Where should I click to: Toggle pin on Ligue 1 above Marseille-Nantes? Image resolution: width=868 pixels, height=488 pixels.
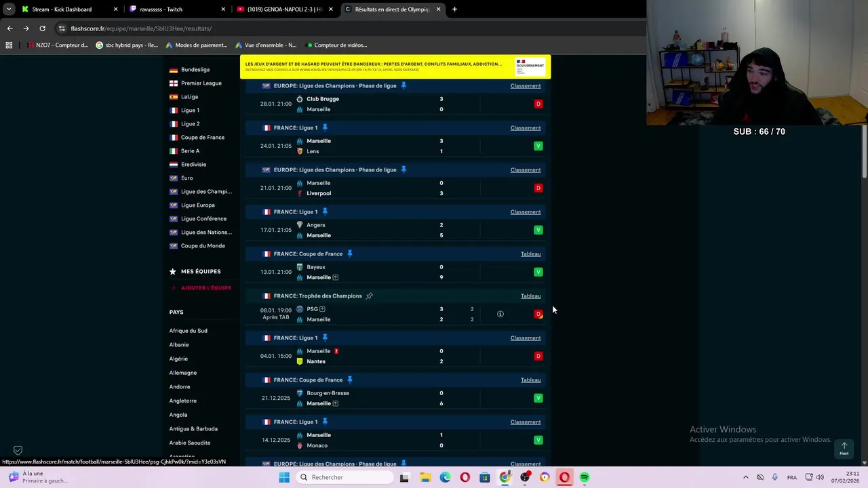click(x=325, y=338)
